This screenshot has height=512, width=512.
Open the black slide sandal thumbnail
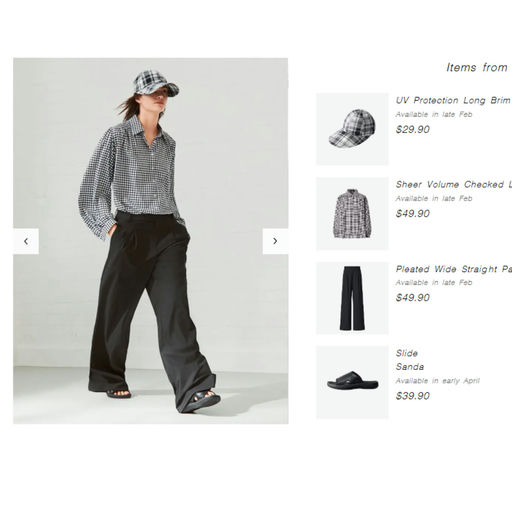(352, 382)
